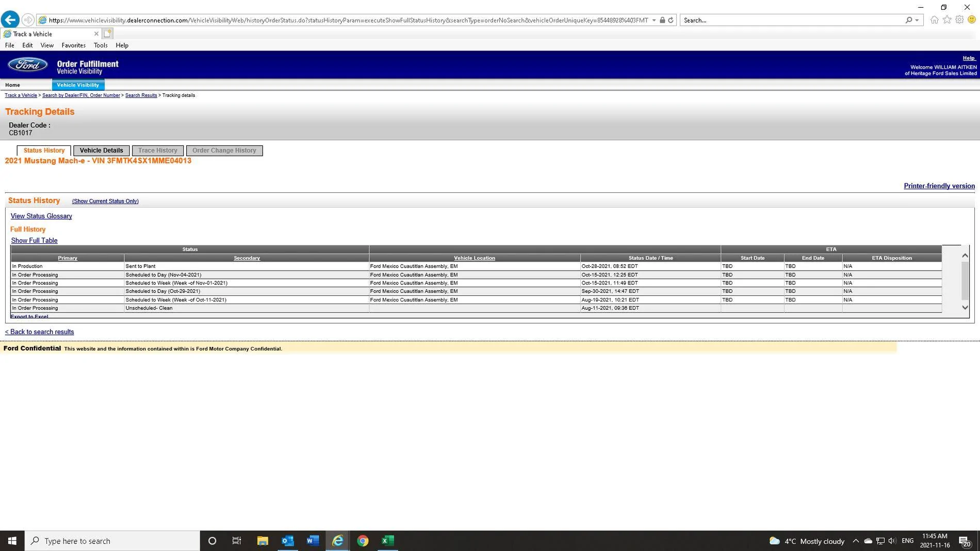This screenshot has height=551, width=980.
Task: Sort by the Primary column header
Action: (x=68, y=258)
